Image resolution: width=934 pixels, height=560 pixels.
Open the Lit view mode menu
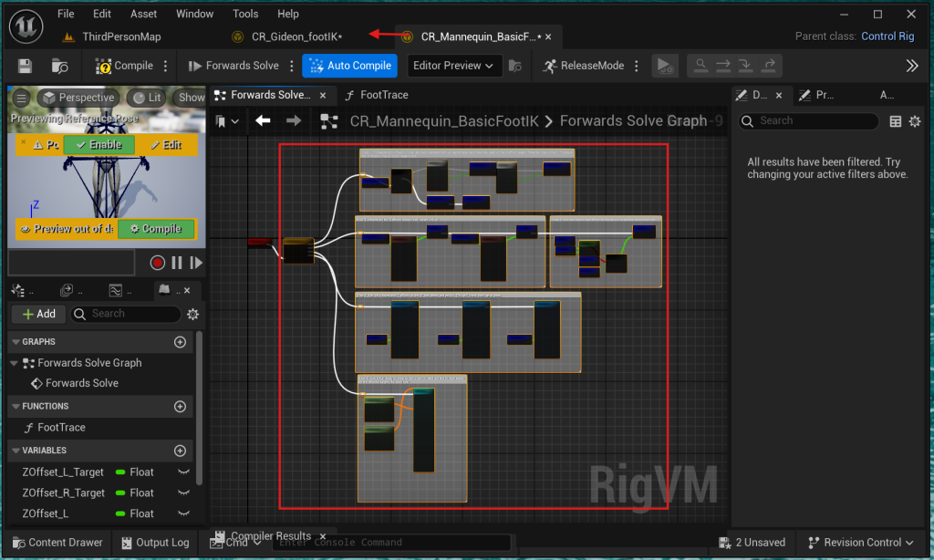click(x=147, y=98)
